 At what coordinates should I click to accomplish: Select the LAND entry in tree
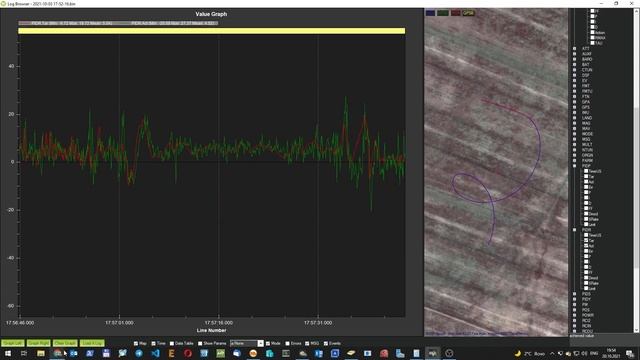coord(587,118)
